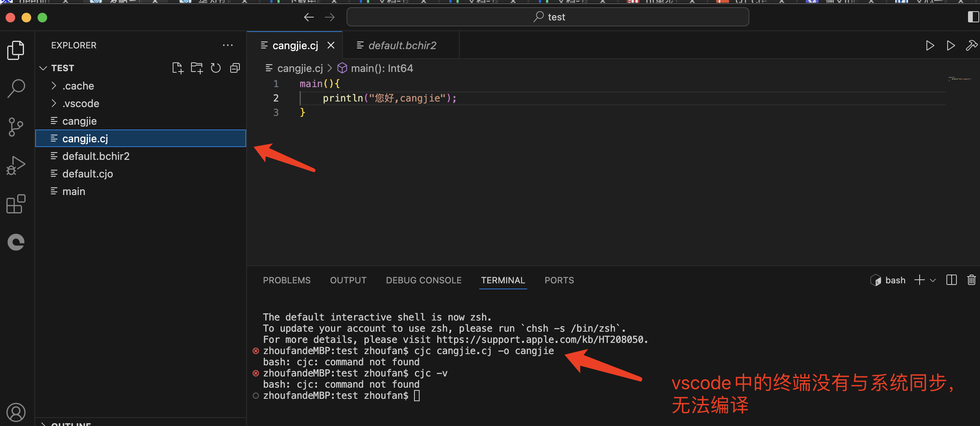Open the cangjie file without extension
Image resolution: width=980 pixels, height=426 pixels.
point(141,121)
